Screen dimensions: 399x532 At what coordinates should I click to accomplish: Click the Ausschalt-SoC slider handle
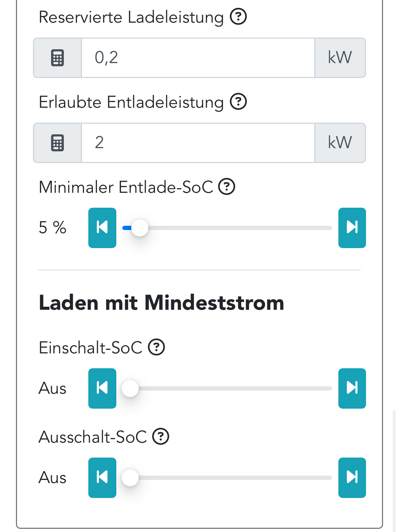click(x=130, y=478)
